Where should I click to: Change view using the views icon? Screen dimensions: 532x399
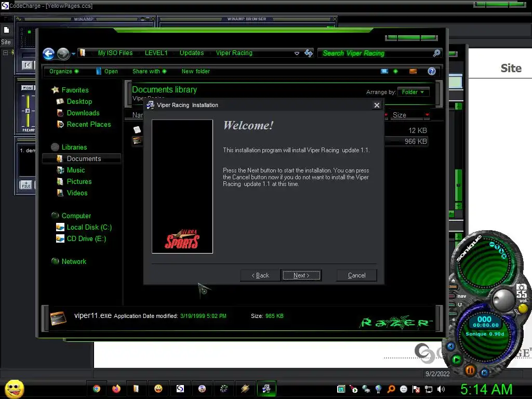[x=384, y=71]
